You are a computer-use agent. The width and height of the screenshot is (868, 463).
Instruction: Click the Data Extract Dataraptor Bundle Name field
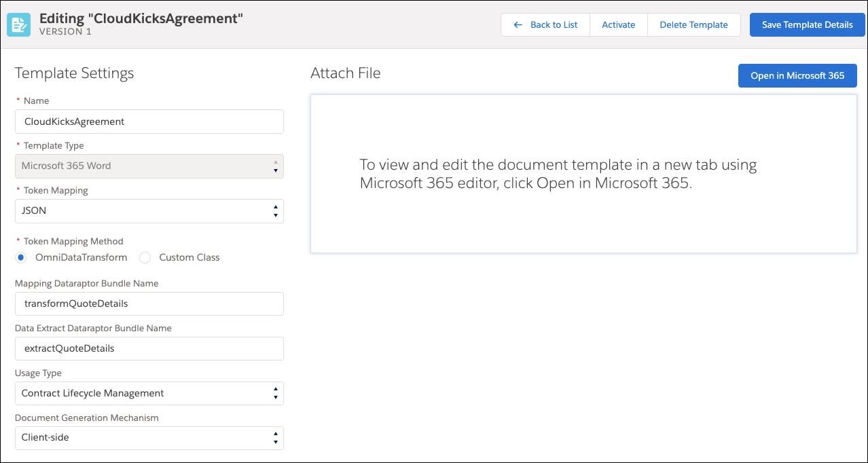click(x=136, y=348)
